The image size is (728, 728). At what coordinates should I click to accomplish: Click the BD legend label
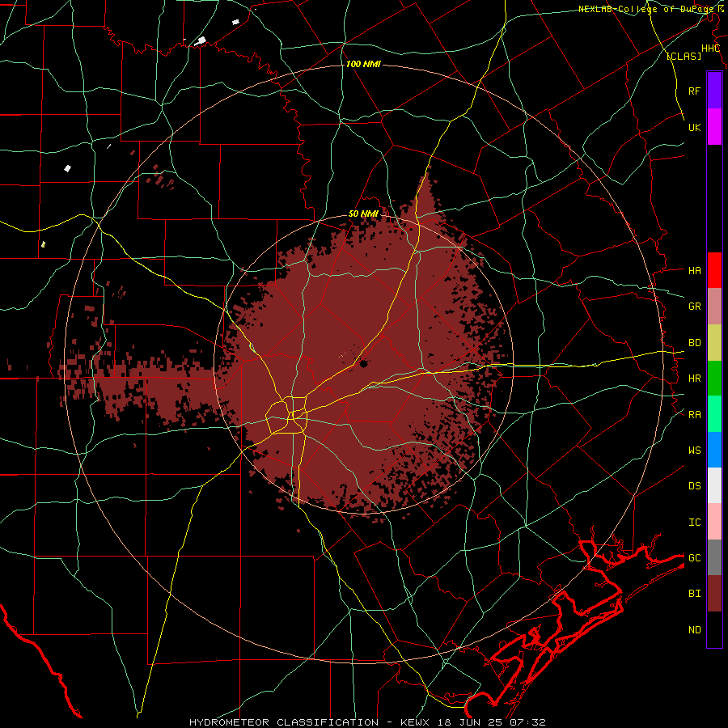695,343
